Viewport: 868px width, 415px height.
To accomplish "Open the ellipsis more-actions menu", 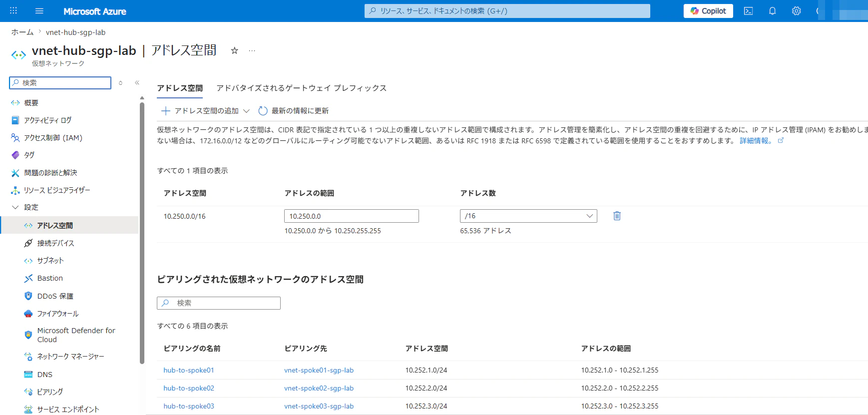I will coord(252,50).
